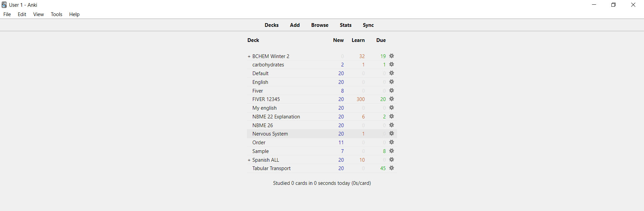Select the My english deck row

264,108
